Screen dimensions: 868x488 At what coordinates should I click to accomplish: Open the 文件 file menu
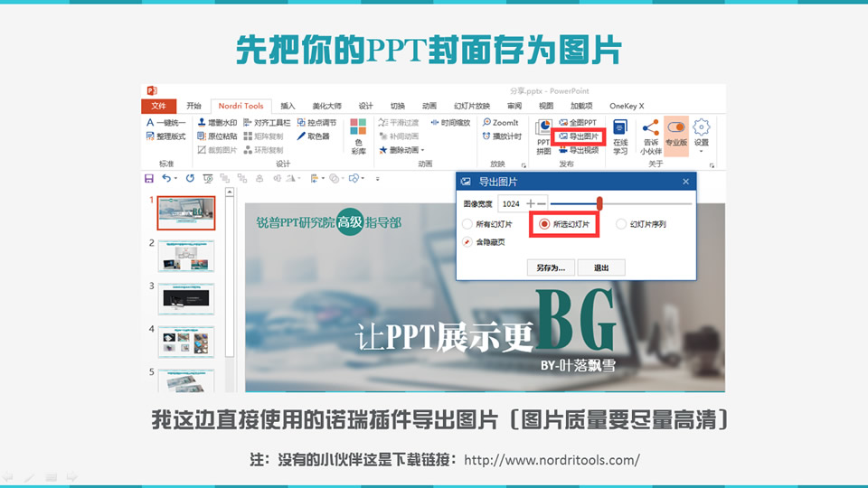pos(158,106)
